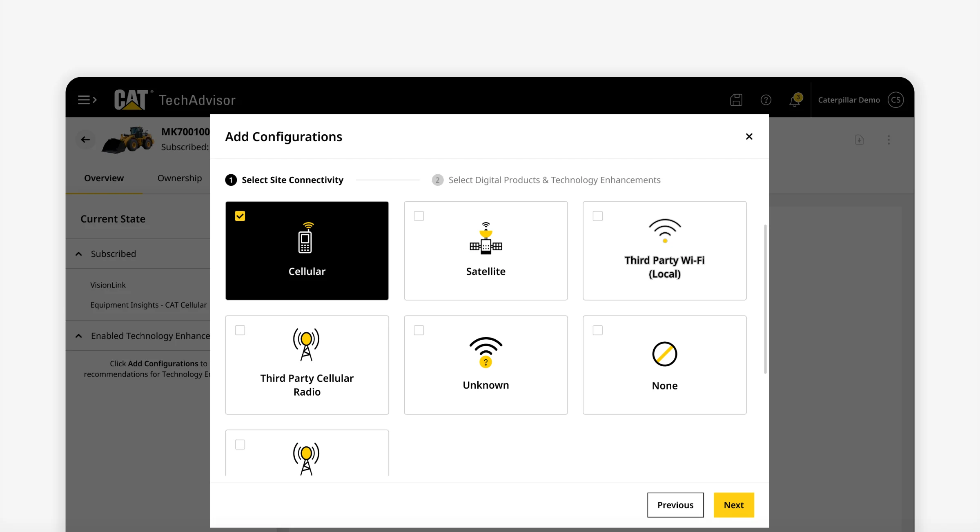The height and width of the screenshot is (532, 980).
Task: Collapse Enabled Technology Enhancements chevron
Action: click(x=79, y=336)
